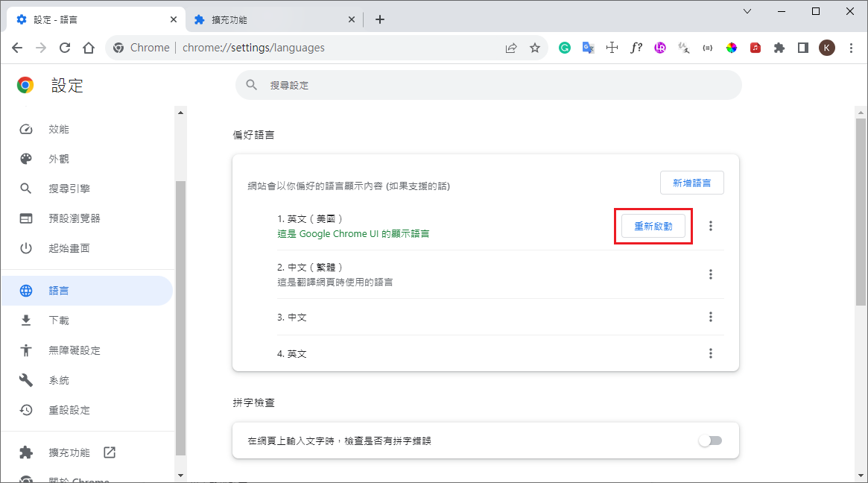Toggle the browser side panel icon

802,48
